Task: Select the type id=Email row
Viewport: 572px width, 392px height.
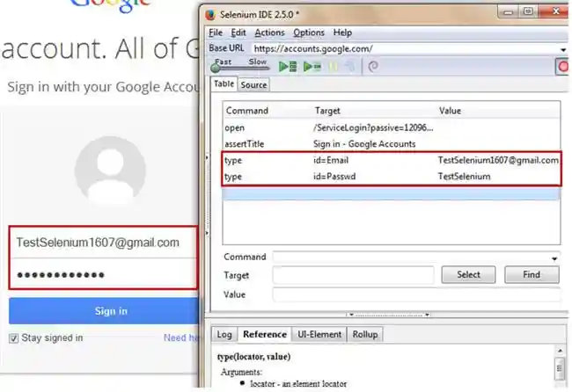Action: [x=391, y=160]
